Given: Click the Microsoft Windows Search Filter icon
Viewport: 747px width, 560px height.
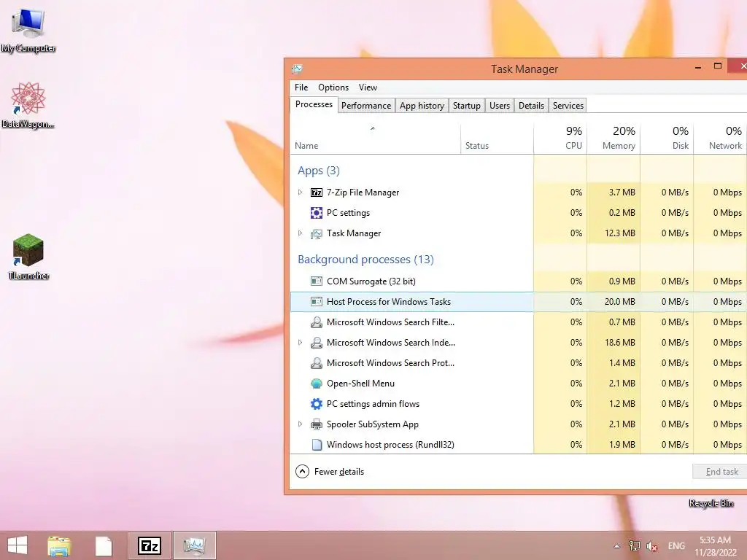Looking at the screenshot, I should [x=317, y=322].
